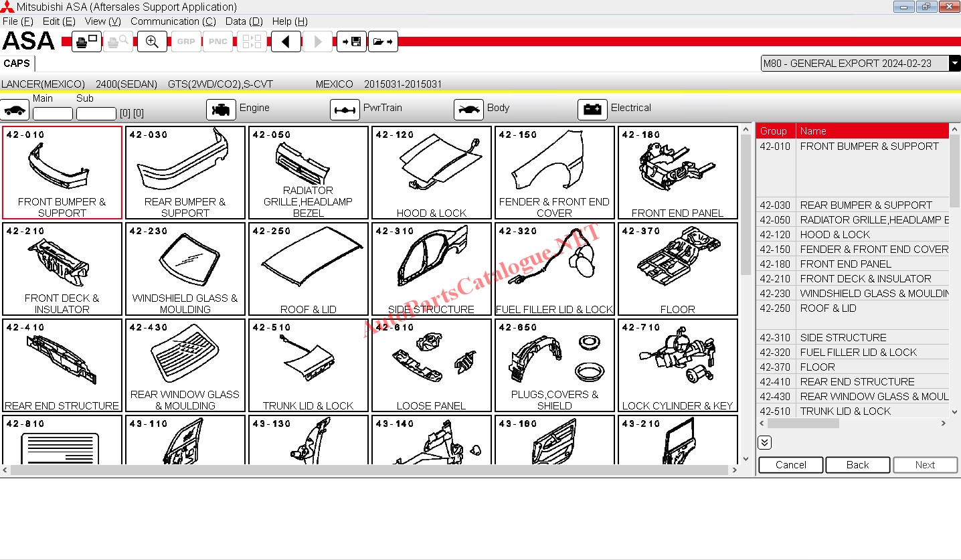Select 42-120 HOOD & LOCK list row
Image resolution: width=961 pixels, height=560 pixels.
853,235
